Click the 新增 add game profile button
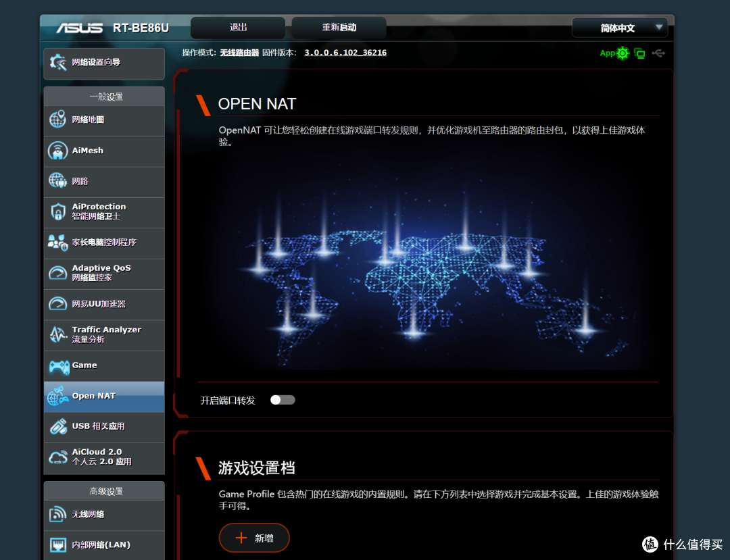730x560 pixels. [x=254, y=538]
